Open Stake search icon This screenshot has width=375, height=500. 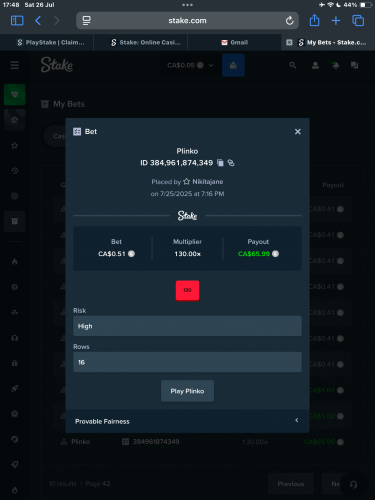tap(293, 65)
